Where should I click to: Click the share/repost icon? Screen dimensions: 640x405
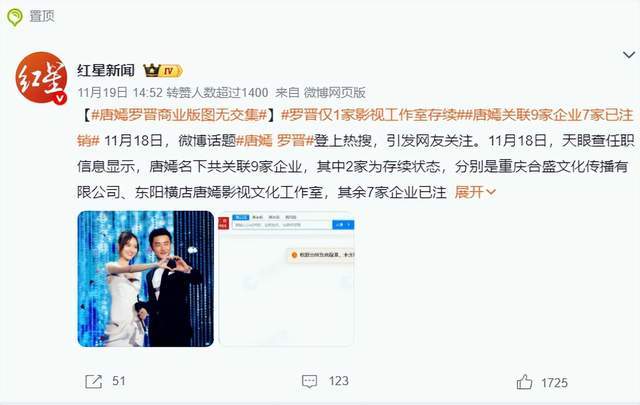(93, 382)
